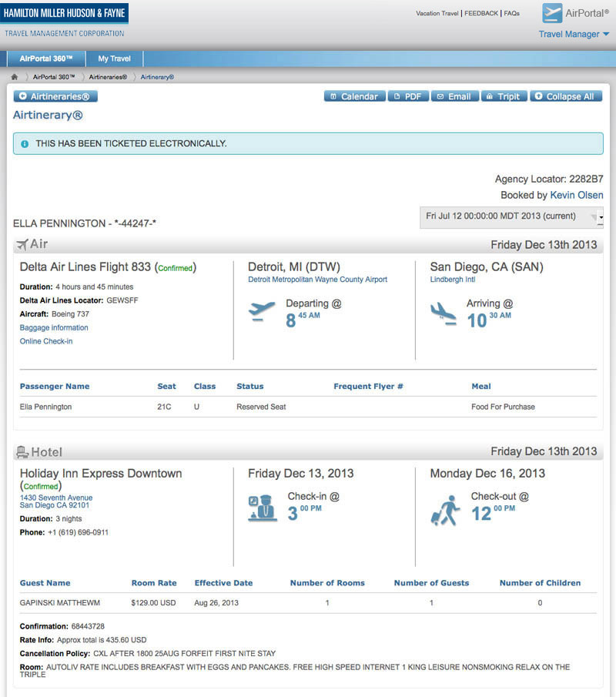
Task: Open the itinerary version date dropdown
Action: (511, 217)
